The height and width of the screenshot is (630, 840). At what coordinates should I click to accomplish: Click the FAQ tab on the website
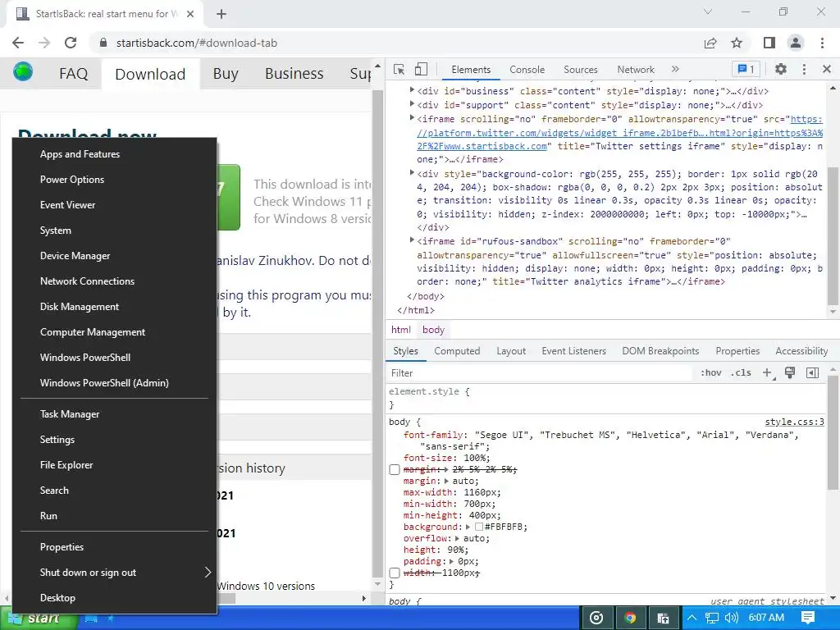pos(73,73)
